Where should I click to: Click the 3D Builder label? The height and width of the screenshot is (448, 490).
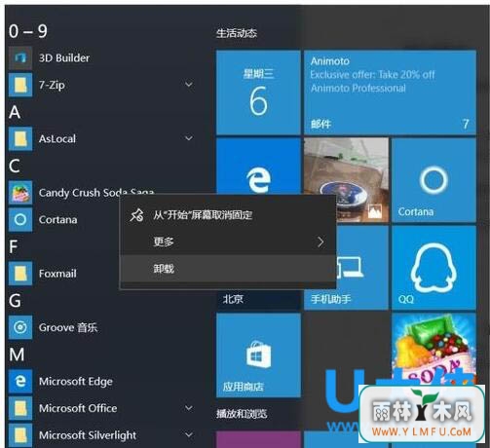pos(64,57)
